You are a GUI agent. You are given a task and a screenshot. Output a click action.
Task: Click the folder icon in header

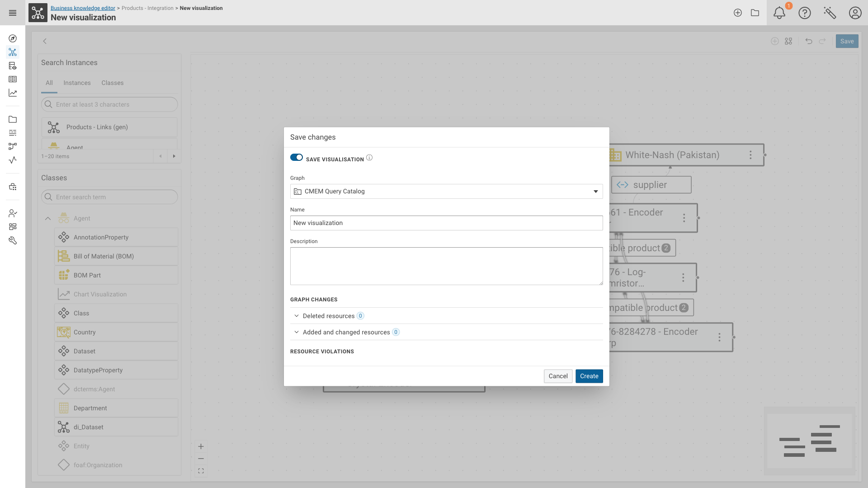tap(755, 13)
